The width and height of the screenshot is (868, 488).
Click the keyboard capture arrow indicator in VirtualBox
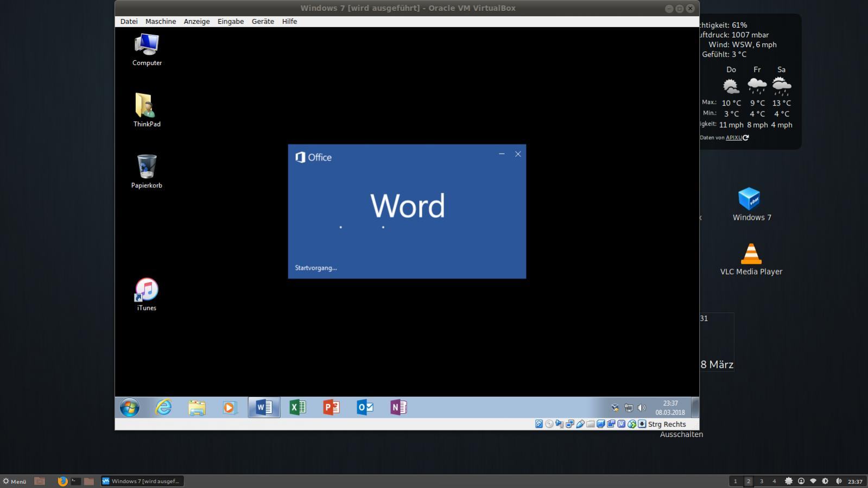coord(642,424)
